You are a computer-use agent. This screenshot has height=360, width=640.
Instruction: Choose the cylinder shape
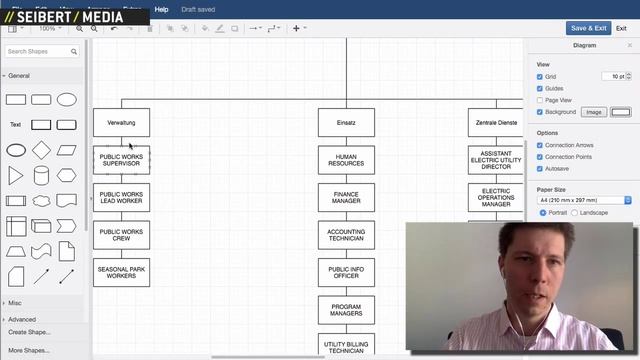(x=41, y=176)
